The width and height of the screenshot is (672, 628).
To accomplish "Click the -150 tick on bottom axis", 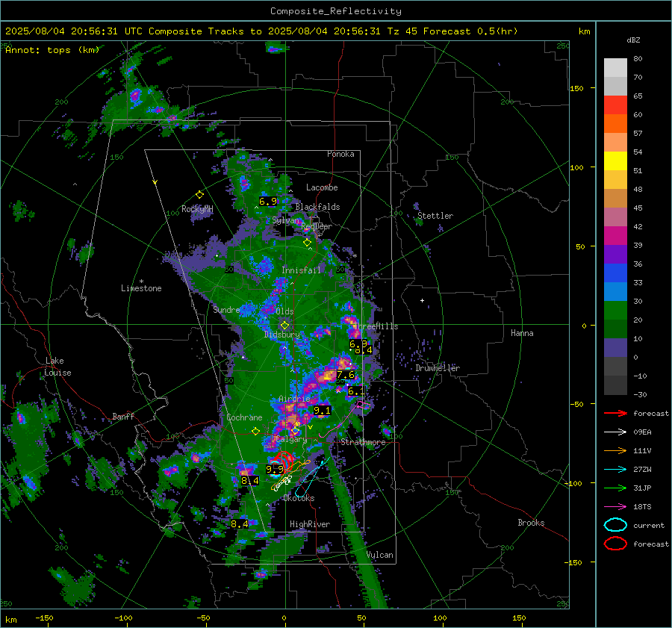I will click(x=44, y=618).
